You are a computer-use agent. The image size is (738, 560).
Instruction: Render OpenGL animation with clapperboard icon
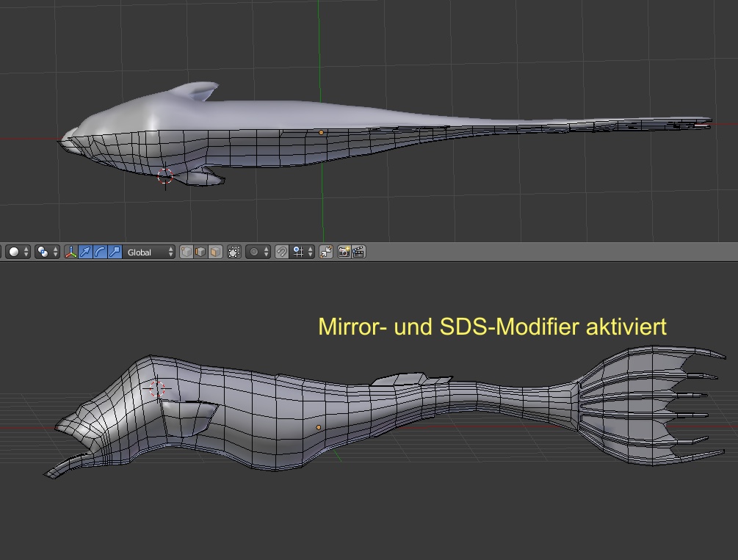358,252
